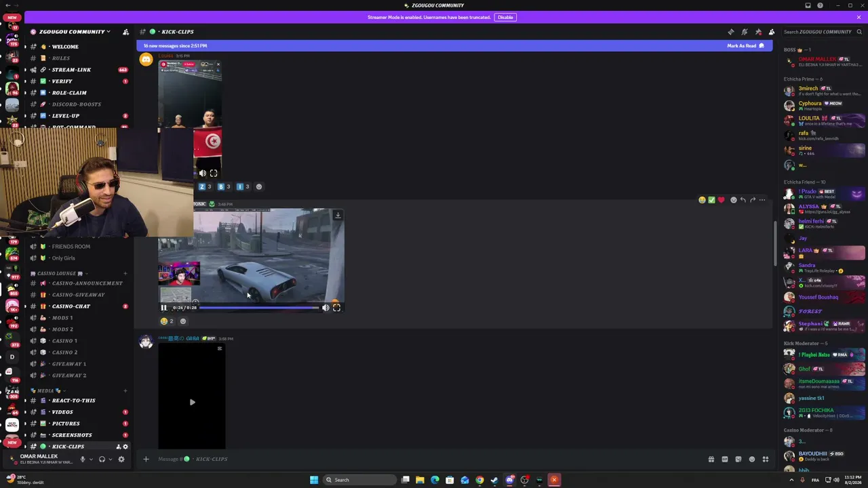868x488 pixels.
Task: Forward the hovered message
Action: (752, 200)
